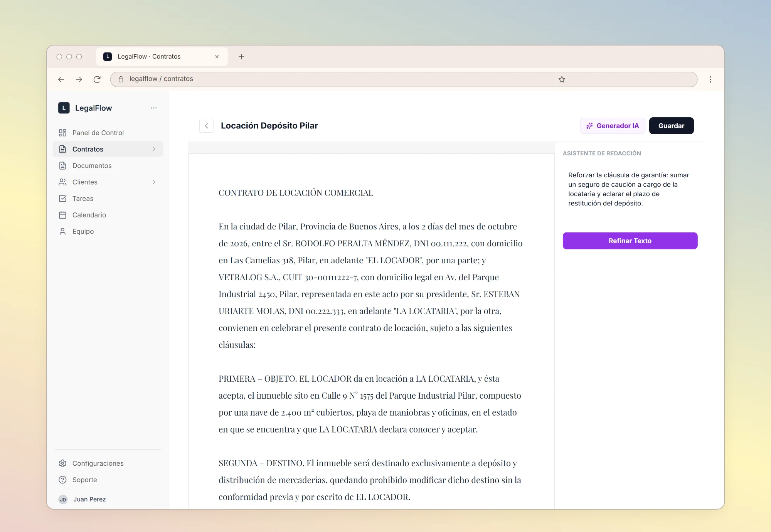Select the Contratos document icon

(x=62, y=149)
